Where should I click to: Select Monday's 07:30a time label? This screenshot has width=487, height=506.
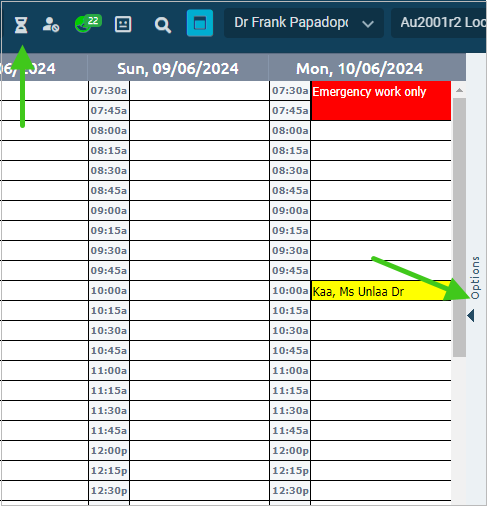(290, 91)
